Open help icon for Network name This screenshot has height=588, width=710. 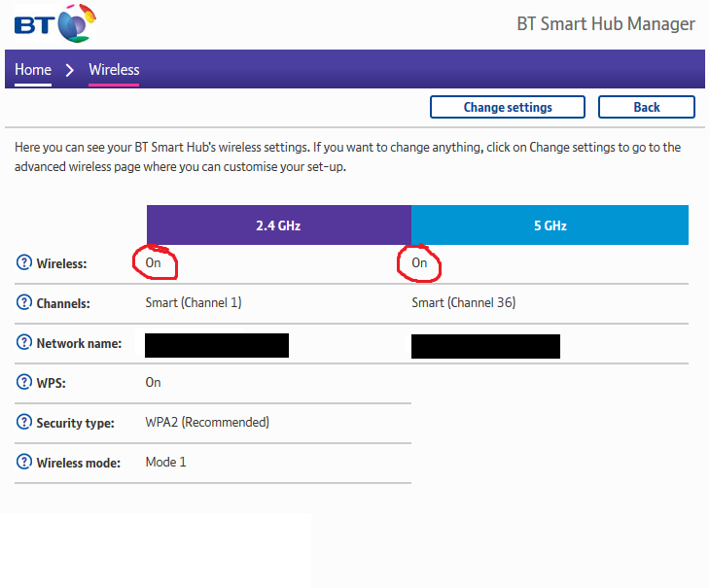[24, 343]
